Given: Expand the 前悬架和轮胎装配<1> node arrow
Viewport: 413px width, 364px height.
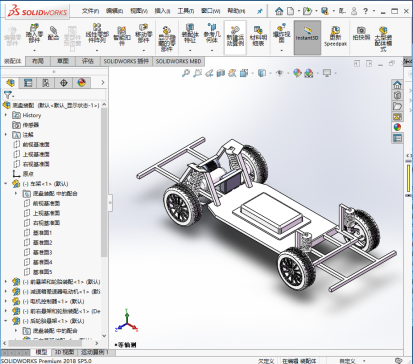Looking at the screenshot, I should (6, 282).
